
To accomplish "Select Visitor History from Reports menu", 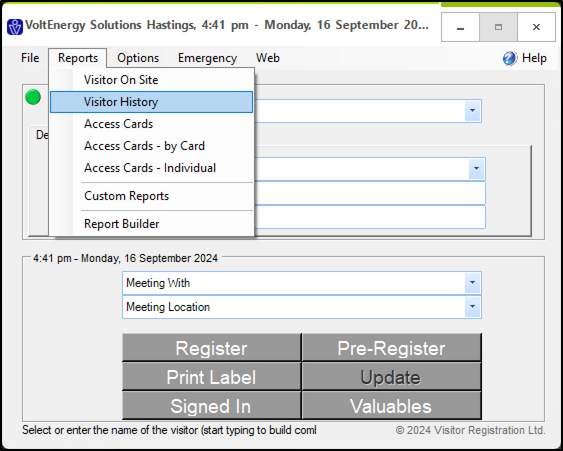I will [x=152, y=102].
